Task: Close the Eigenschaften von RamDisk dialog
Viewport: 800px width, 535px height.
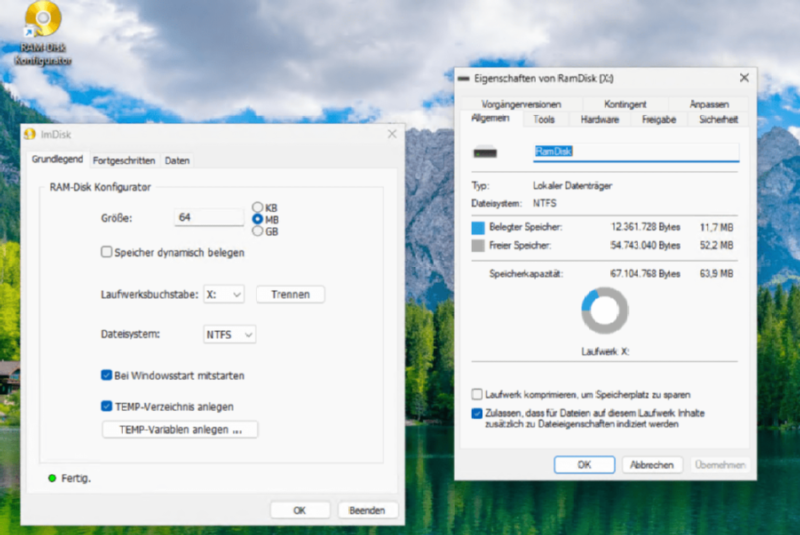Action: 743,78
